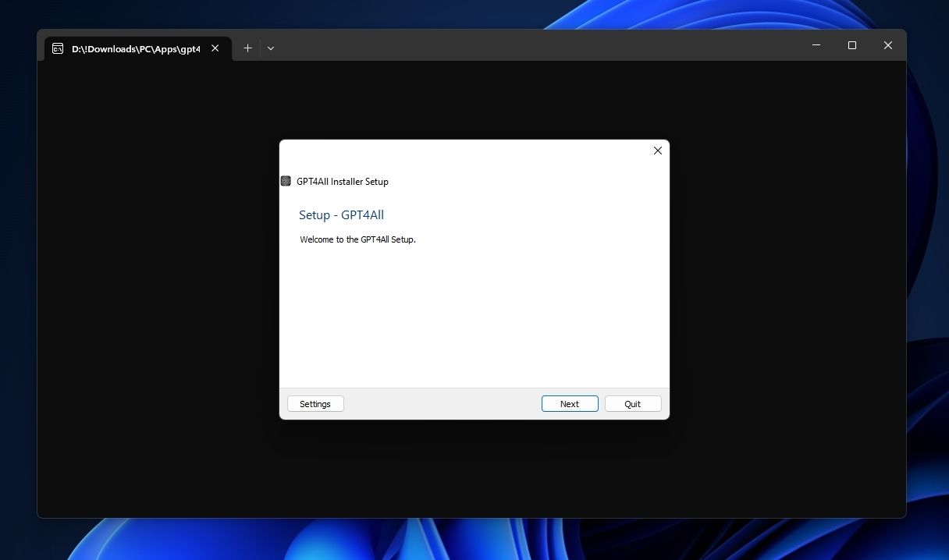The height and width of the screenshot is (560, 949).
Task: Close the D:\!Downloads terminal tab
Action: point(215,48)
